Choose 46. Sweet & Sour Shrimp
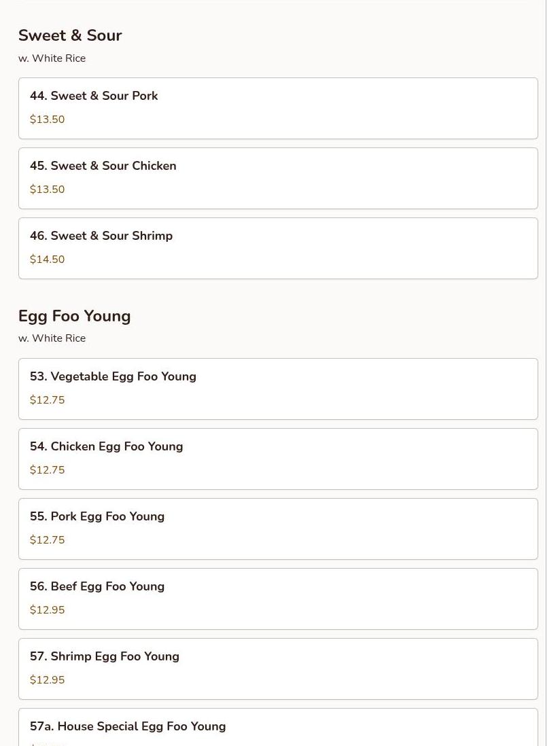Screen dimensions: 560x746 277,248
